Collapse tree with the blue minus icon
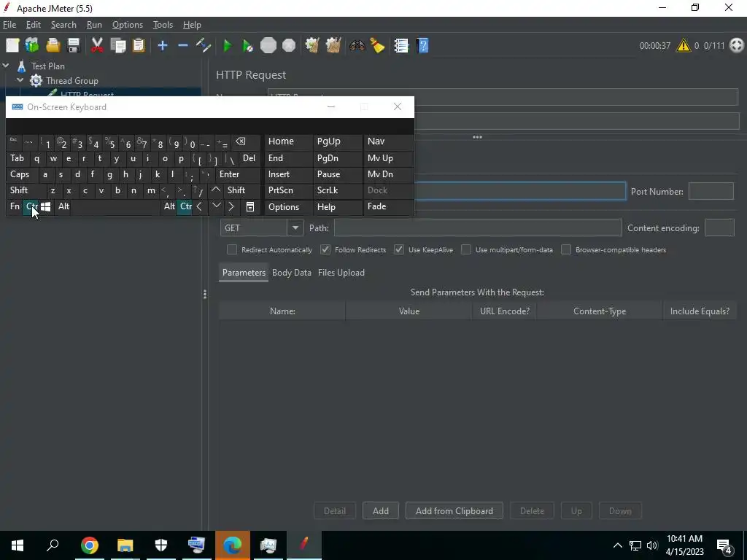The height and width of the screenshot is (560, 747). (183, 46)
